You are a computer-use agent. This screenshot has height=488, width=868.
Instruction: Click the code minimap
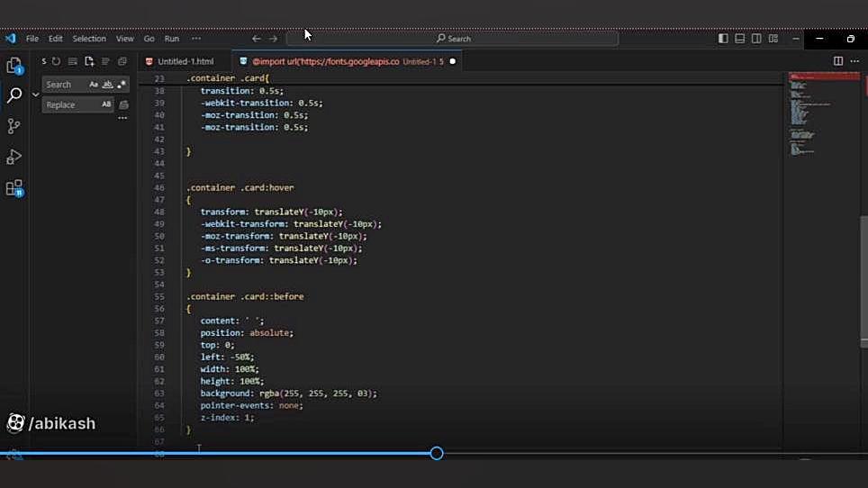point(823,116)
